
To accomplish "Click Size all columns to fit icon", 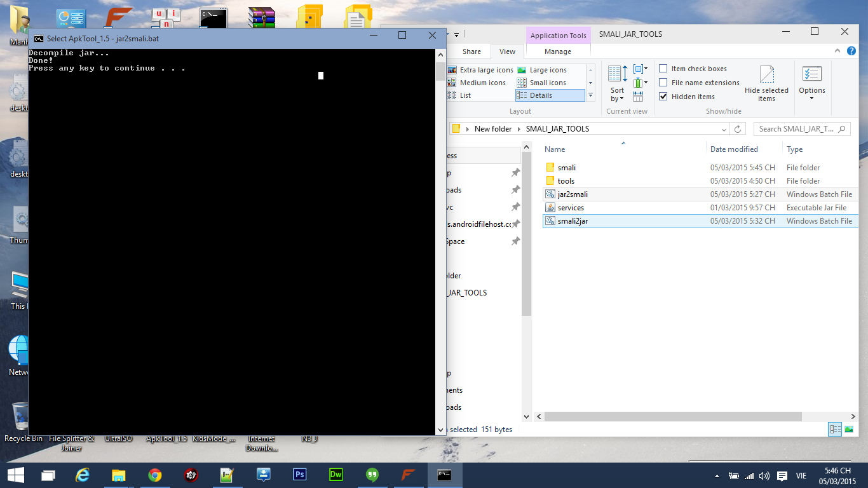I will tap(638, 97).
